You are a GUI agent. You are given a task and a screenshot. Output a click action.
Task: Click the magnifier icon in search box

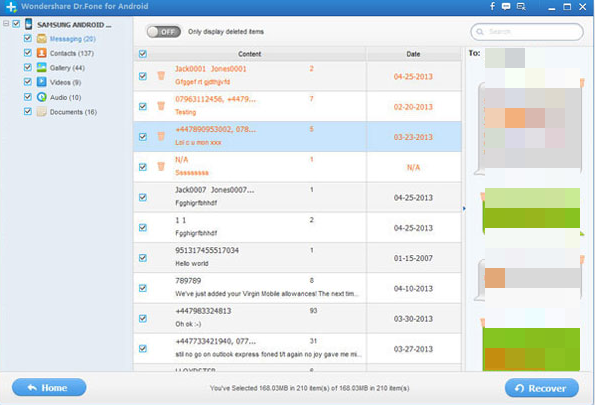(x=480, y=32)
